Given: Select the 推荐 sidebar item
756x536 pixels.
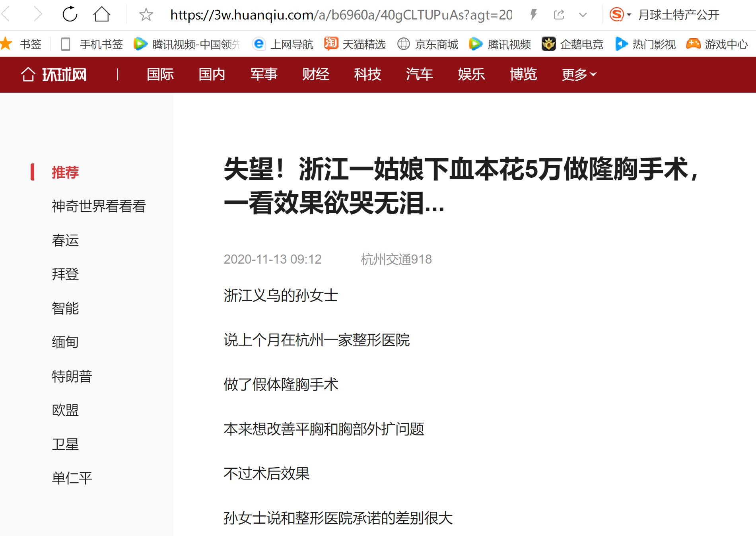Looking at the screenshot, I should (65, 172).
